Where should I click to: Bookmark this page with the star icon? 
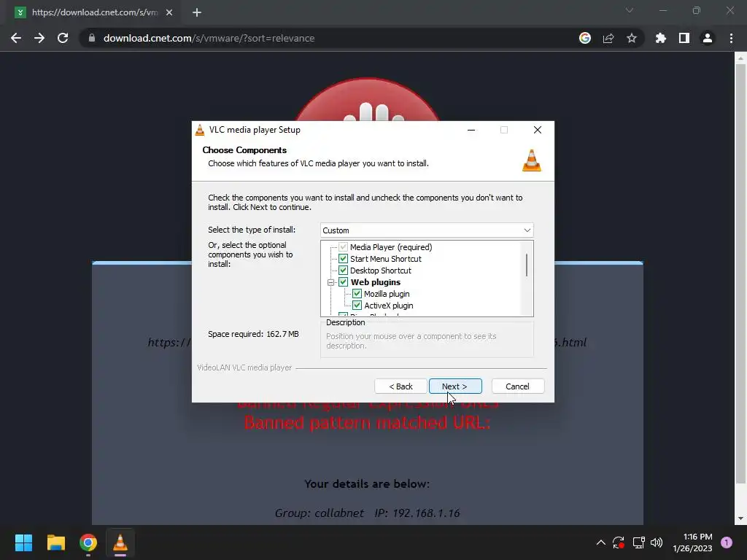pos(632,38)
